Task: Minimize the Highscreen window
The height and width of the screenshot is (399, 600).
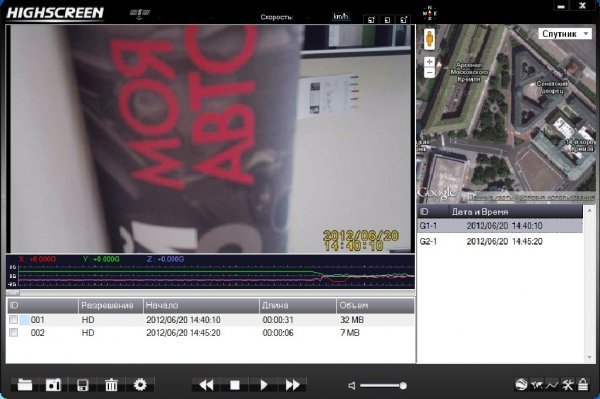Action: [x=561, y=6]
